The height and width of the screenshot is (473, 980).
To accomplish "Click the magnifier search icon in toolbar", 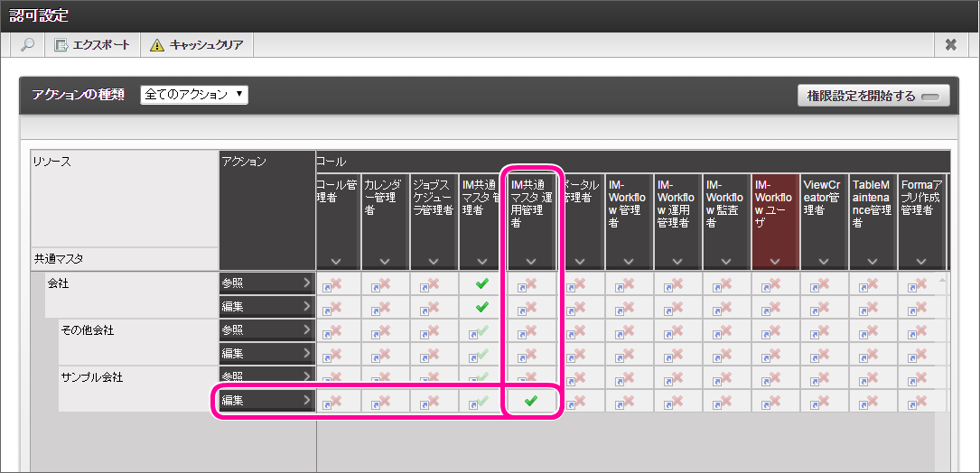I will pyautogui.click(x=28, y=45).
